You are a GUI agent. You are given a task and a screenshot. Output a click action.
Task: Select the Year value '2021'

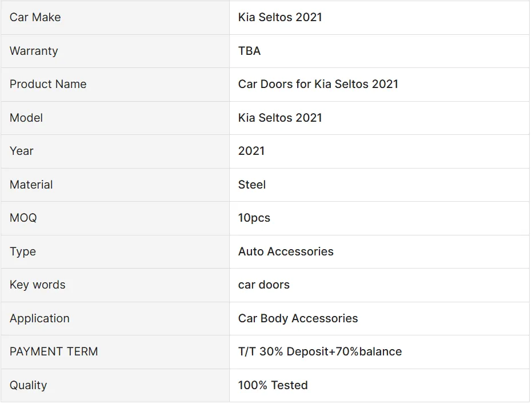click(251, 151)
